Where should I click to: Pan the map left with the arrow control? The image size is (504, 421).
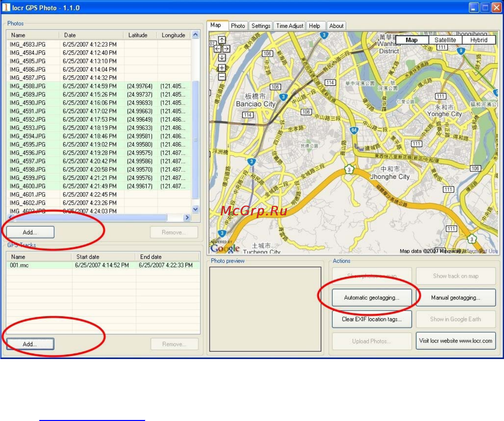click(217, 49)
